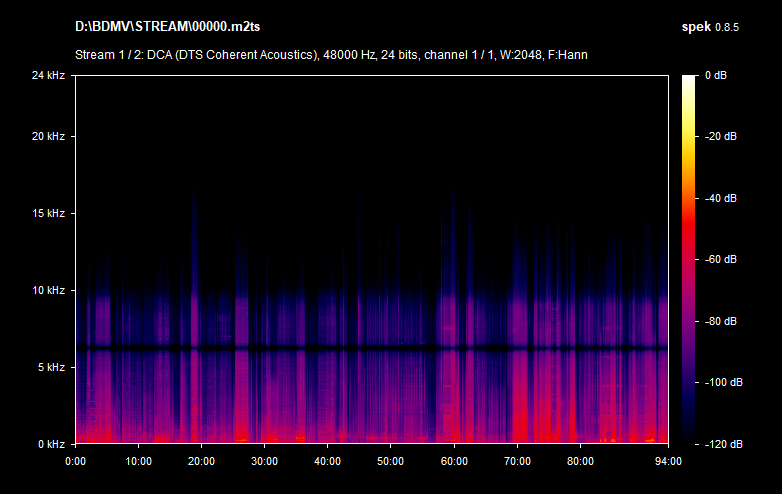Select the DCA stream info text line
782x494 pixels.
pyautogui.click(x=330, y=54)
